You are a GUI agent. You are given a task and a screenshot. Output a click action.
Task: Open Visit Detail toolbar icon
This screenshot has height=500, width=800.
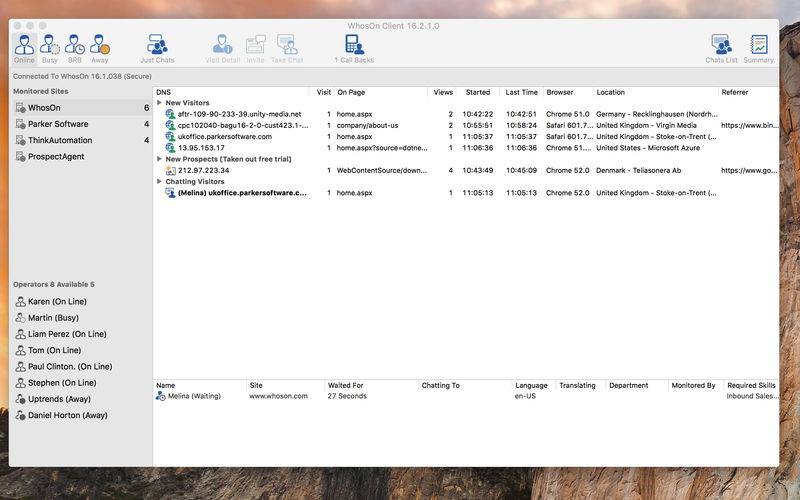click(222, 49)
